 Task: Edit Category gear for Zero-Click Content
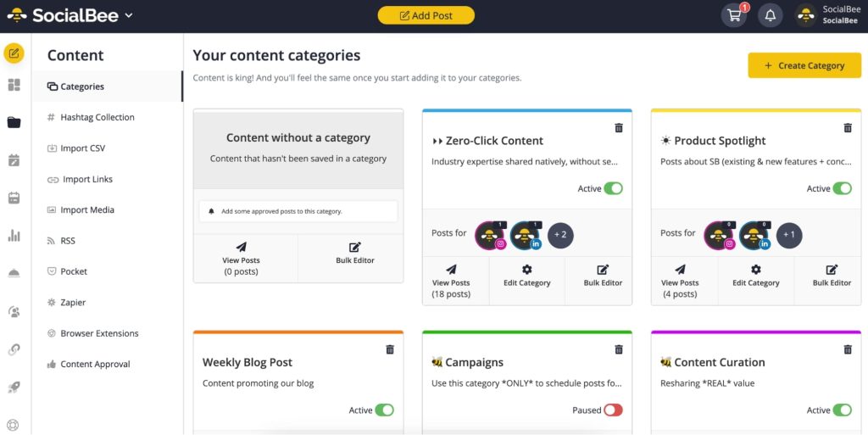click(526, 275)
